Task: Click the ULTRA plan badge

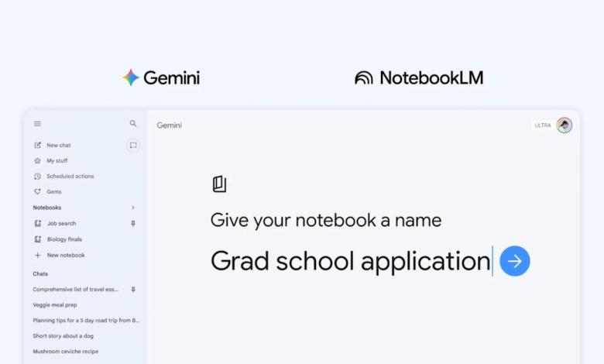Action: click(x=543, y=125)
